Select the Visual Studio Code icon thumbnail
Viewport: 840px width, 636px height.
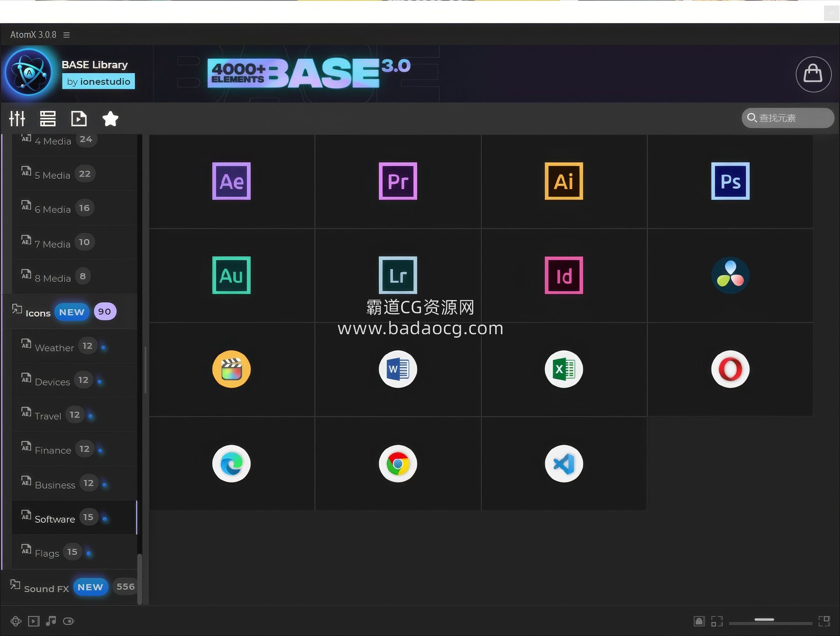click(x=563, y=464)
